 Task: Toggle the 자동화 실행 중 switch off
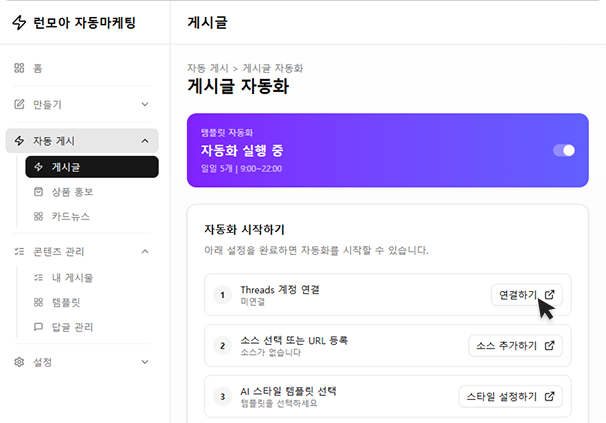click(564, 150)
